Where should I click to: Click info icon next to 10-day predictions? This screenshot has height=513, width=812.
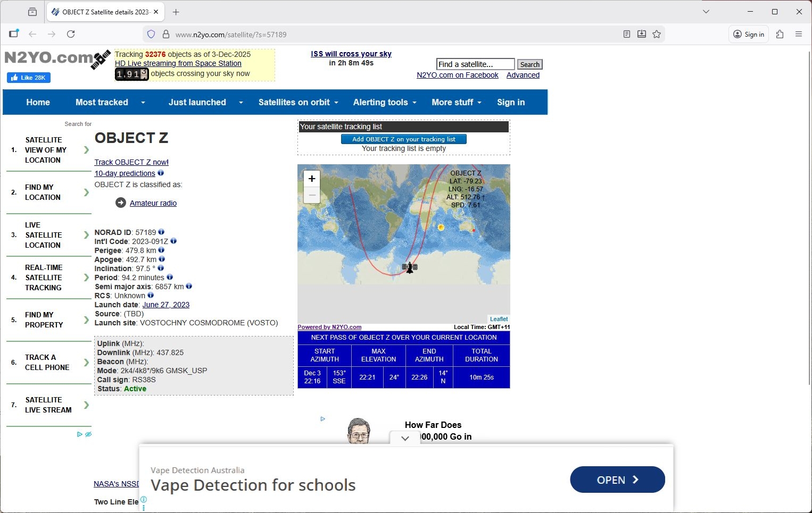click(161, 173)
